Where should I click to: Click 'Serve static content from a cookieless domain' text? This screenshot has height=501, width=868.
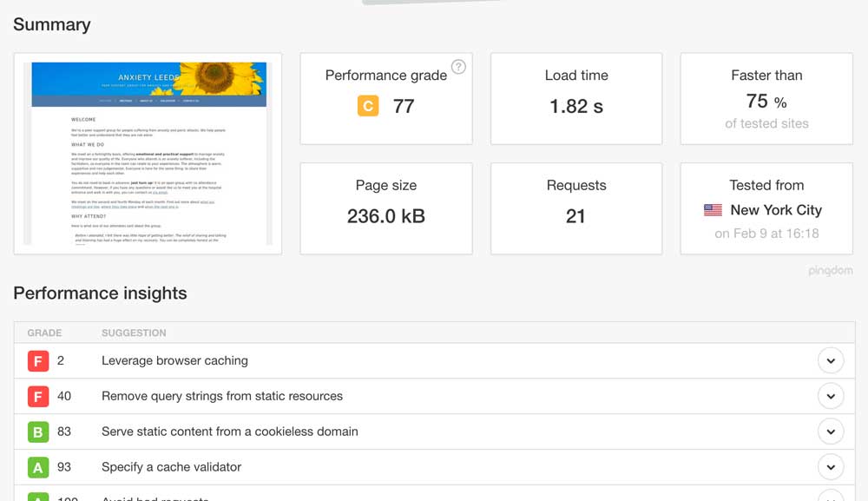[x=229, y=432]
